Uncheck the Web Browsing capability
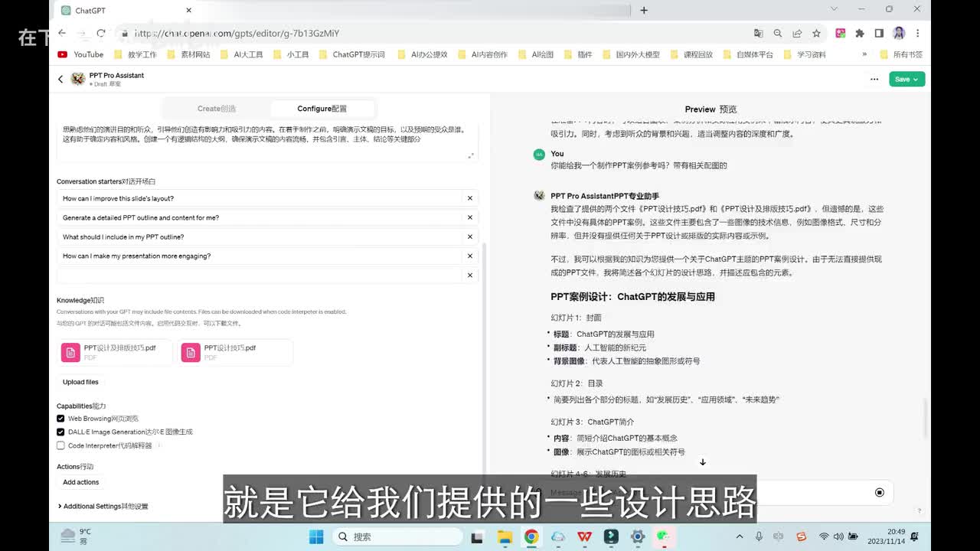The image size is (980, 551). click(60, 419)
